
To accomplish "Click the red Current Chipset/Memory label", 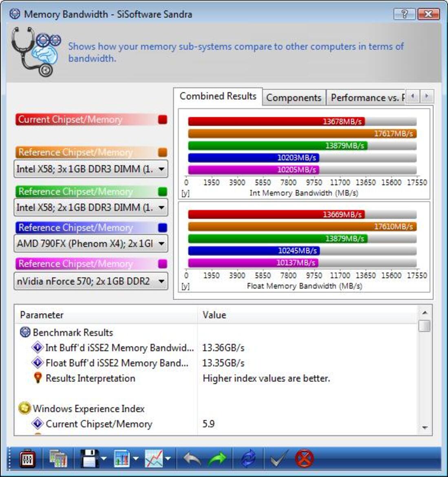I will point(70,119).
